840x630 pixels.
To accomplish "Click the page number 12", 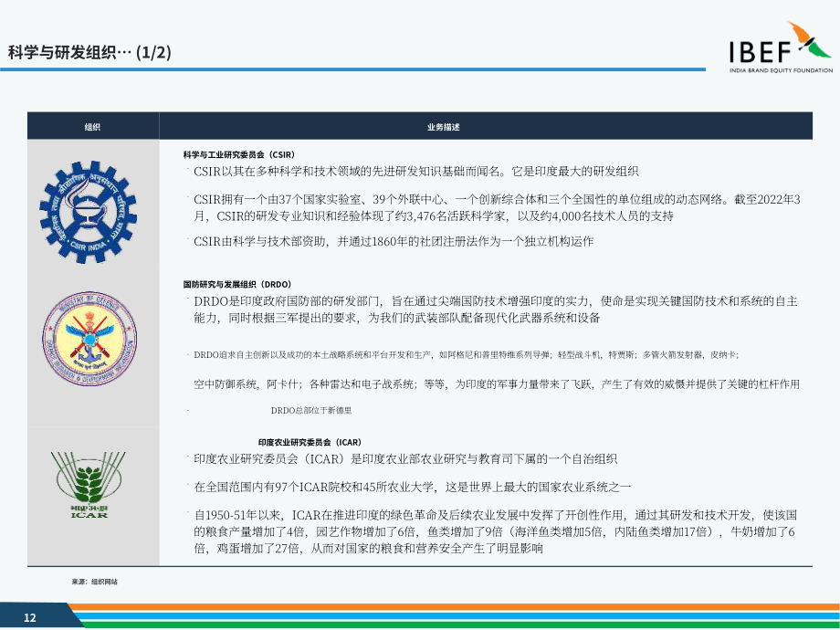I will tap(30, 618).
